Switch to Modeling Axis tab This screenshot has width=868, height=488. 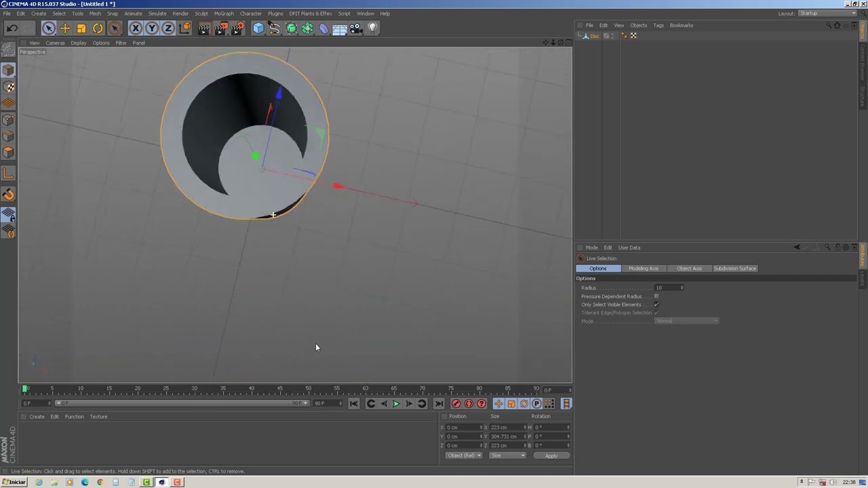coord(644,268)
